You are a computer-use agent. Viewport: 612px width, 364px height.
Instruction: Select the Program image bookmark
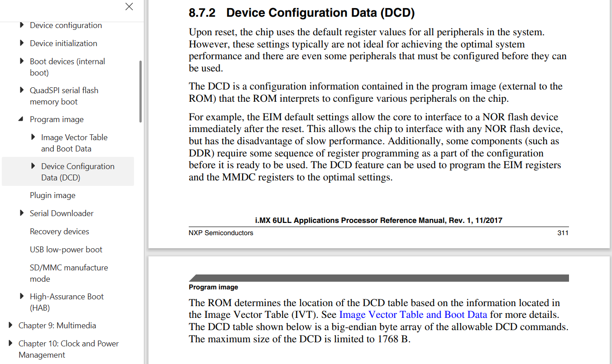[x=57, y=119]
